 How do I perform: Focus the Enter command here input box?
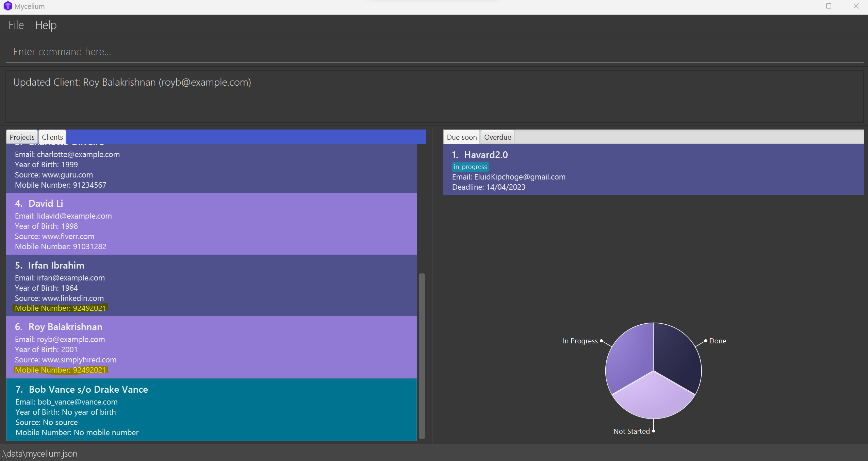coord(435,52)
